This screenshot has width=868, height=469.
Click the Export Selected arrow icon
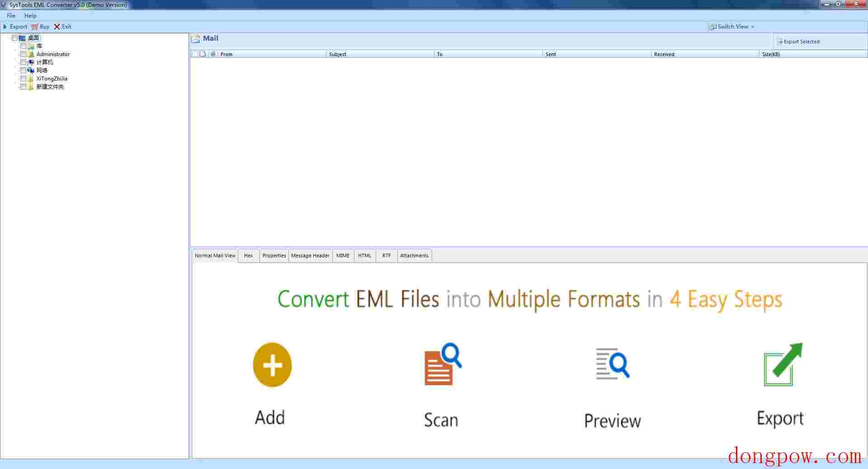[x=780, y=42]
